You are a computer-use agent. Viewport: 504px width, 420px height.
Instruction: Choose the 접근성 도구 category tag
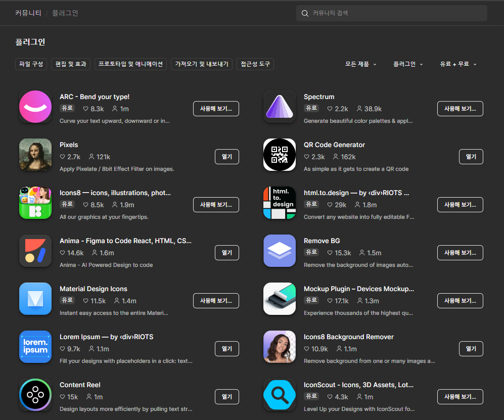(255, 64)
